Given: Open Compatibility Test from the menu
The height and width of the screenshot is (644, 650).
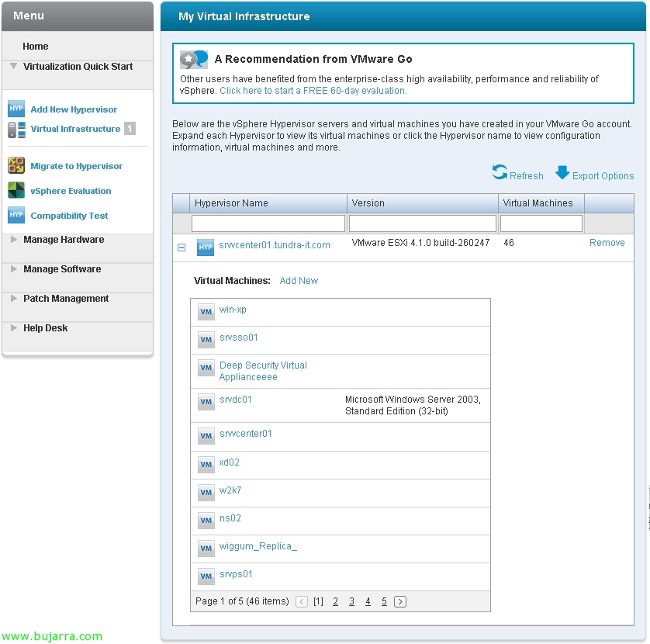Looking at the screenshot, I should coord(69,216).
